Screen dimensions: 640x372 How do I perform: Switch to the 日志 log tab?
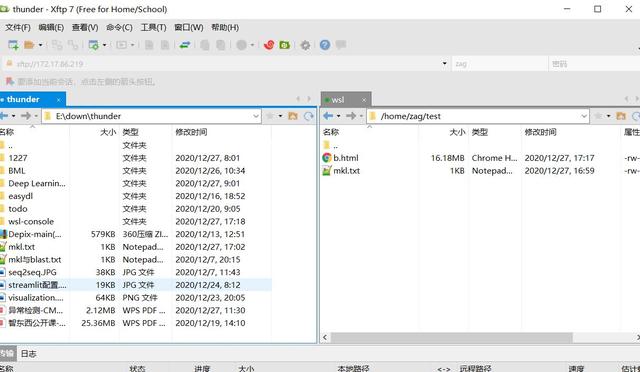coord(29,354)
